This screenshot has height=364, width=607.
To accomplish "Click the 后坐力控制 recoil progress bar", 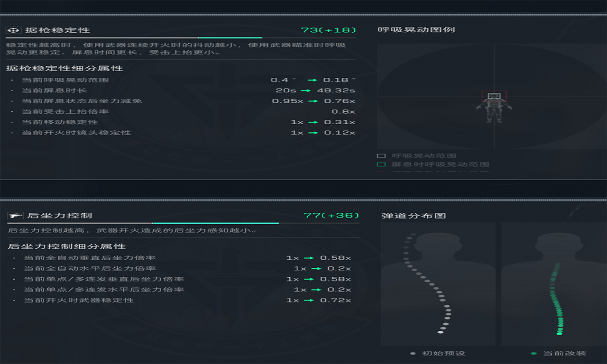I will point(183,223).
